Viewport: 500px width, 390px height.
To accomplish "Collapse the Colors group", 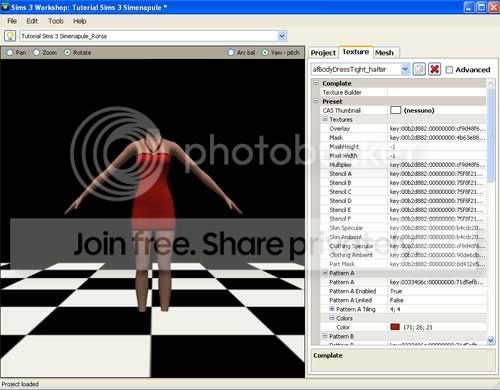I will tap(332, 318).
